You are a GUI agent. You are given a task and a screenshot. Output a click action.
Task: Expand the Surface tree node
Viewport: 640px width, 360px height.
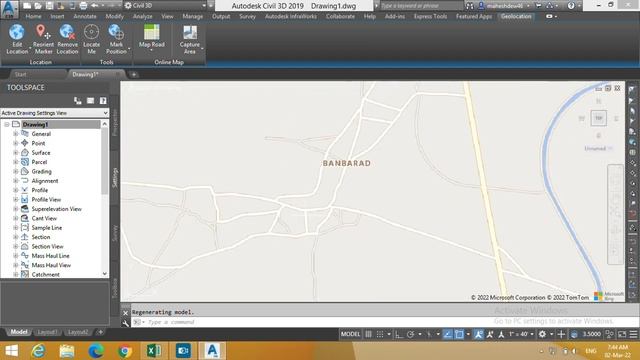(16, 153)
